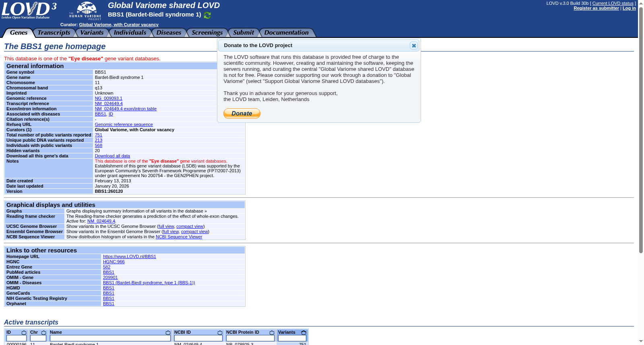
Task: Open the NCBI Sequence Viewer link
Action: click(179, 237)
